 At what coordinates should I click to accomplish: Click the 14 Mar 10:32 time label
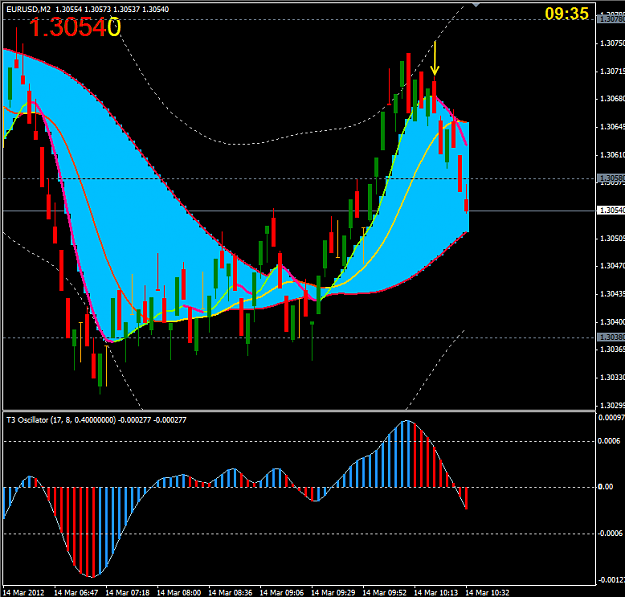[x=487, y=593]
